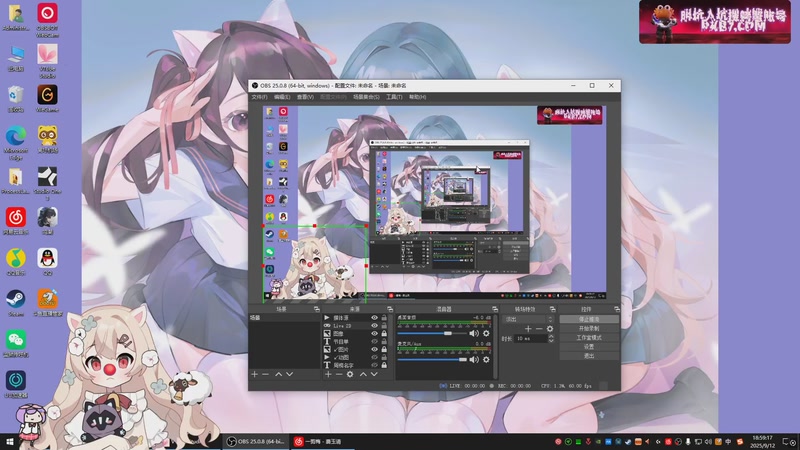
Task: Show the hidden ✓动图 source
Action: (374, 357)
